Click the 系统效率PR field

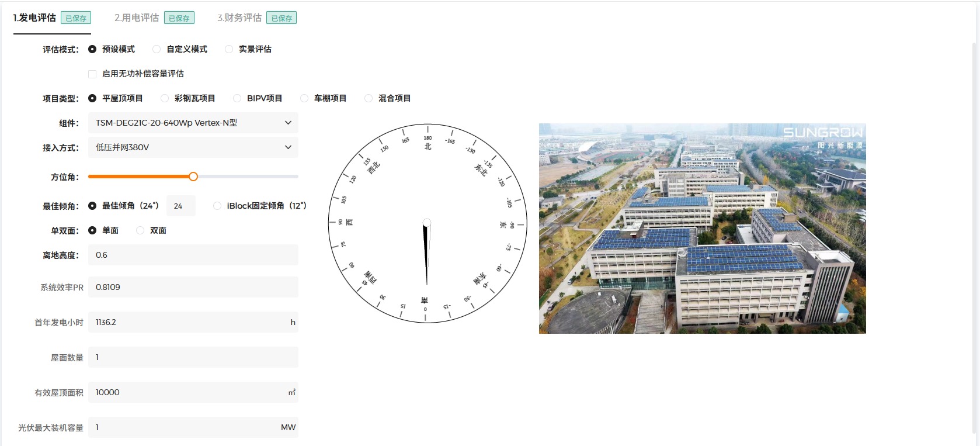(x=193, y=287)
